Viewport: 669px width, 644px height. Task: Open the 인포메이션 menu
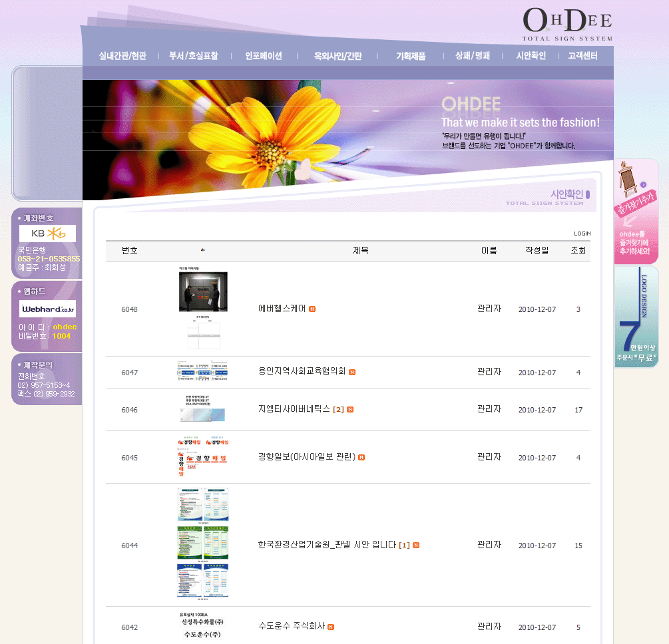coord(264,56)
